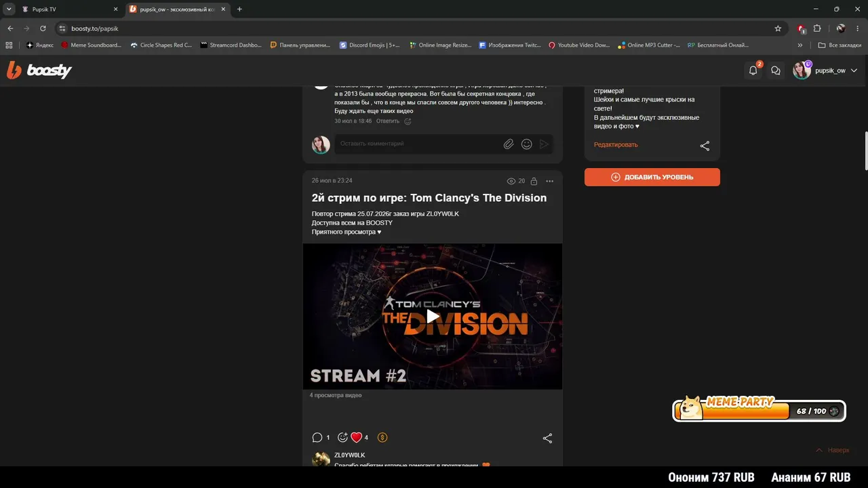This screenshot has height=488, width=868.
Task: Open the Meme Soundboard bookmark
Action: point(92,45)
